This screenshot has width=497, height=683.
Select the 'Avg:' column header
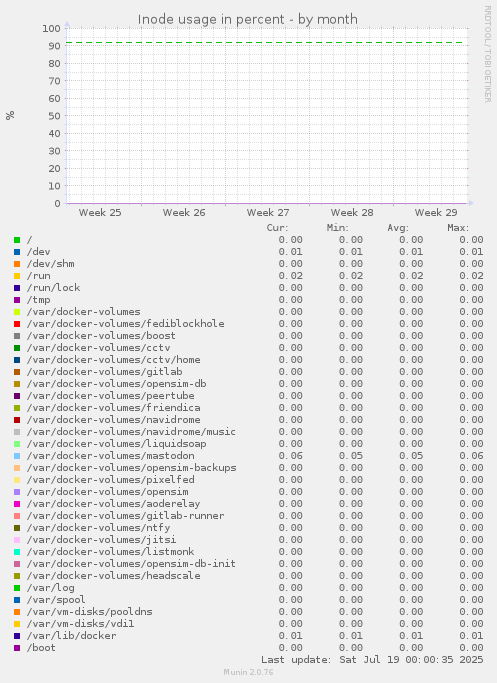(398, 228)
